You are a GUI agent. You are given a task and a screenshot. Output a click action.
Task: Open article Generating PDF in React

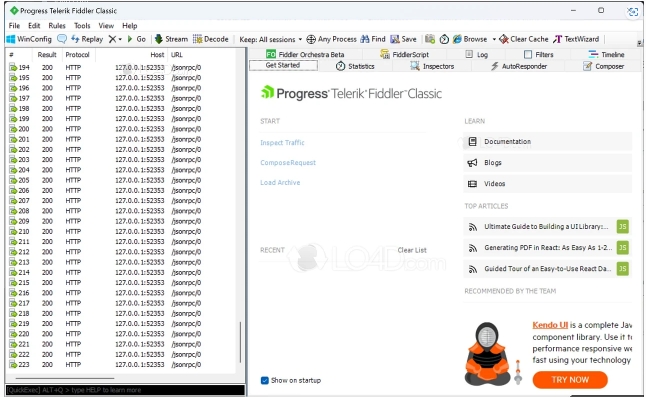pyautogui.click(x=548, y=248)
